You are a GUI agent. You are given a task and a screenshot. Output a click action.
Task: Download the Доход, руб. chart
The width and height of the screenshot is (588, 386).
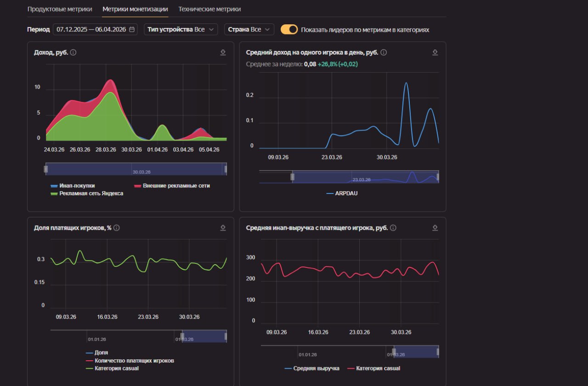click(x=223, y=53)
